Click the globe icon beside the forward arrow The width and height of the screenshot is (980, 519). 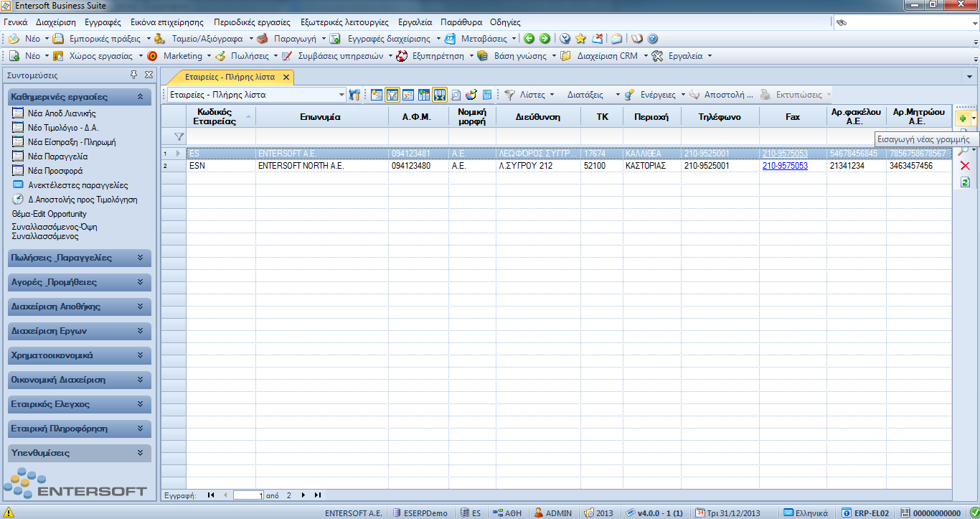pyautogui.click(x=565, y=39)
